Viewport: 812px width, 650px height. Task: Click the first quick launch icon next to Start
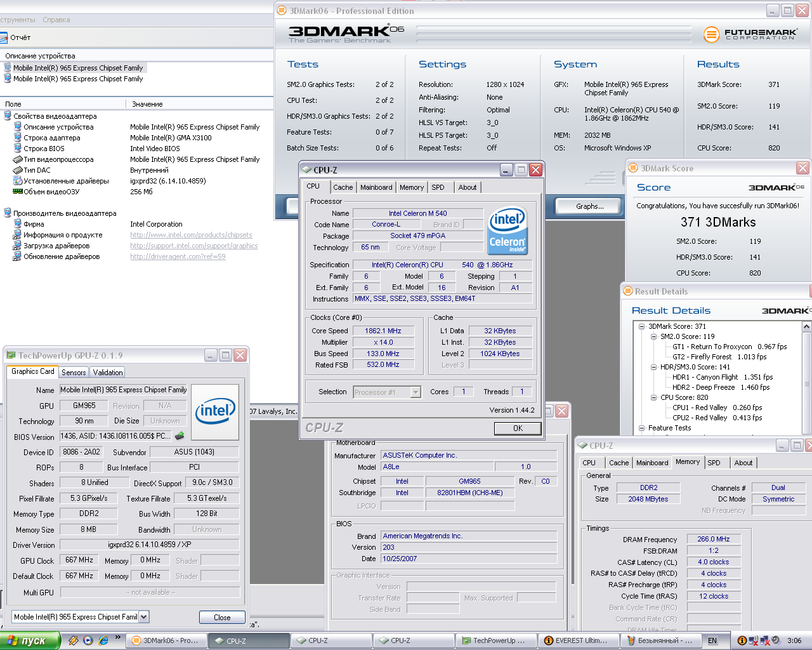click(73, 640)
